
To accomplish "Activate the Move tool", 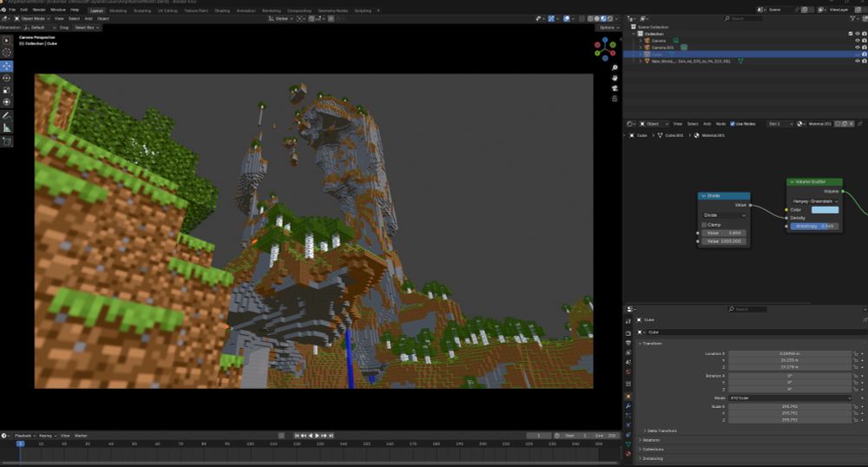I will pos(7,66).
